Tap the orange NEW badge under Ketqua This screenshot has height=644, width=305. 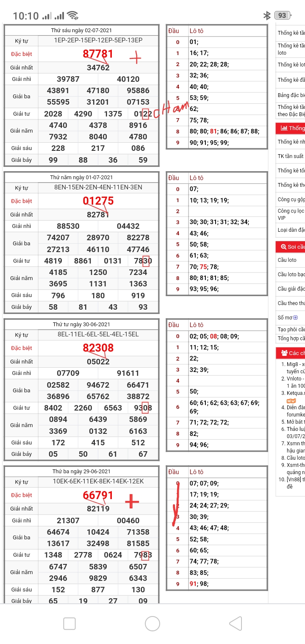[291, 401]
